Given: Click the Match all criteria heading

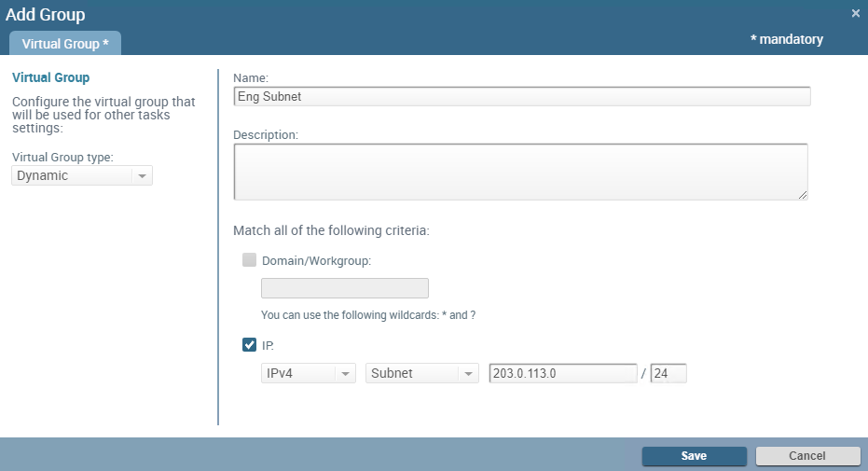Looking at the screenshot, I should (x=331, y=230).
